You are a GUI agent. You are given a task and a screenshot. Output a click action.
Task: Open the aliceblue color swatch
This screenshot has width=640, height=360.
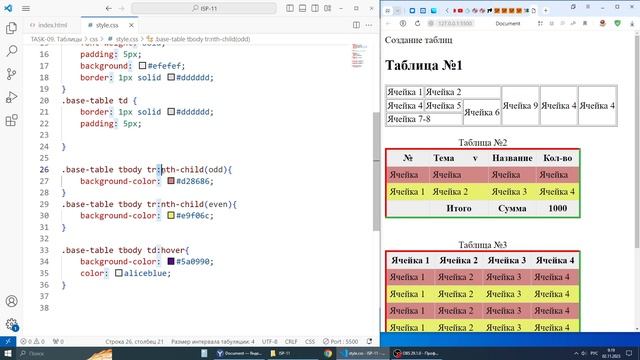pyautogui.click(x=118, y=273)
